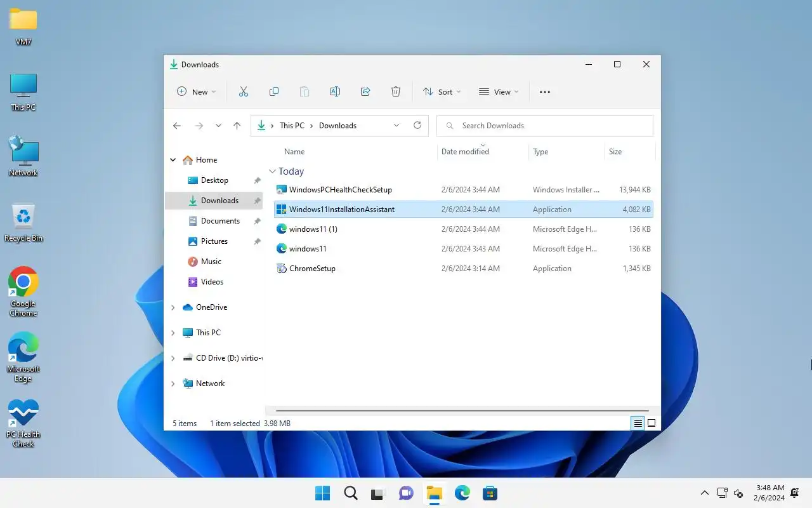
Task: Collapse the Today group
Action: point(272,171)
